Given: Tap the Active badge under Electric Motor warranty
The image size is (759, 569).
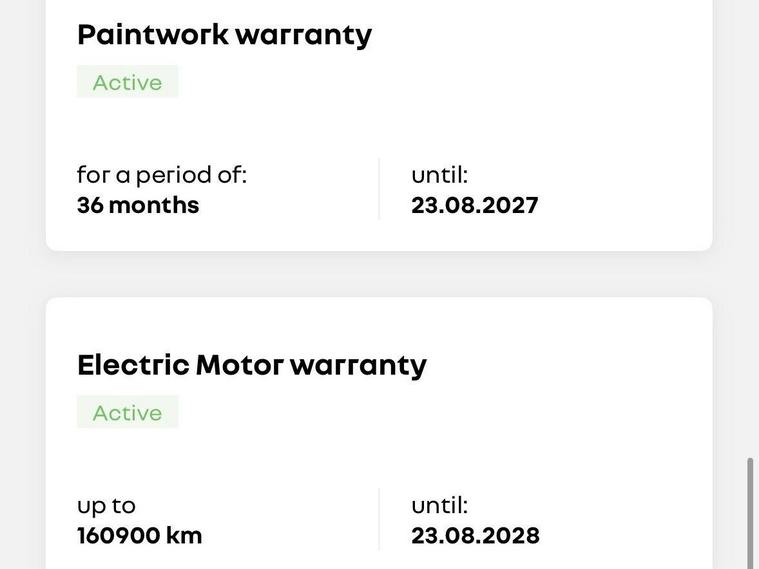Looking at the screenshot, I should [x=127, y=412].
